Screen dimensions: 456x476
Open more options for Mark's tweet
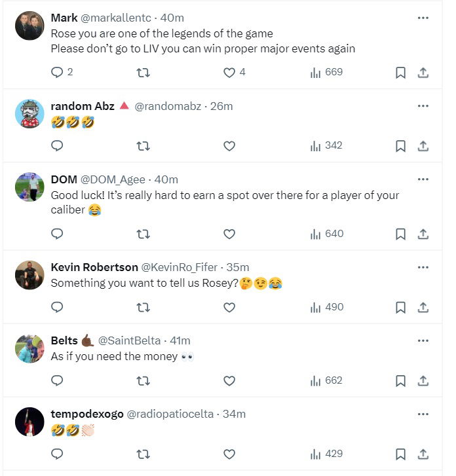[423, 18]
